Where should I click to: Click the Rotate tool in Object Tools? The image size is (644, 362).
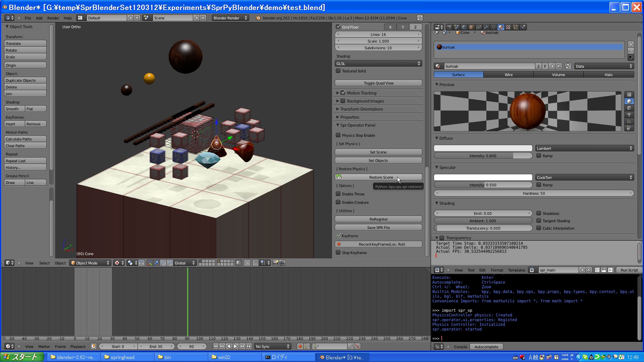(x=25, y=50)
